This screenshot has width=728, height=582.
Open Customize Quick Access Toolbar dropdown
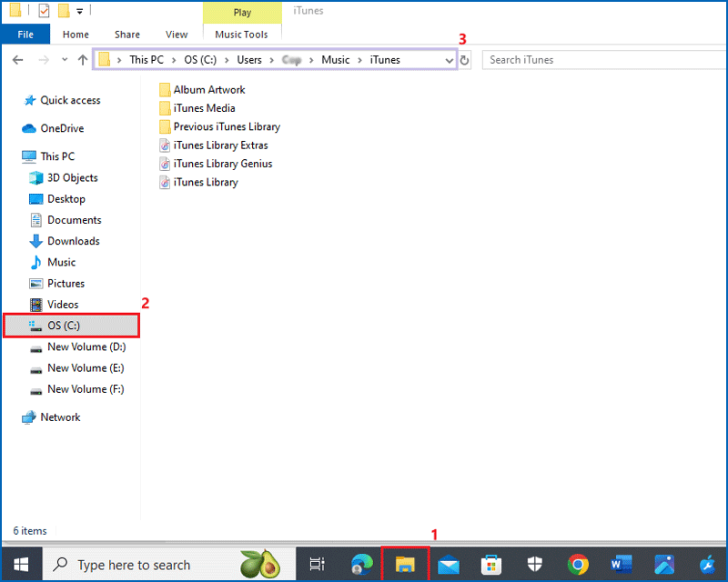(80, 11)
